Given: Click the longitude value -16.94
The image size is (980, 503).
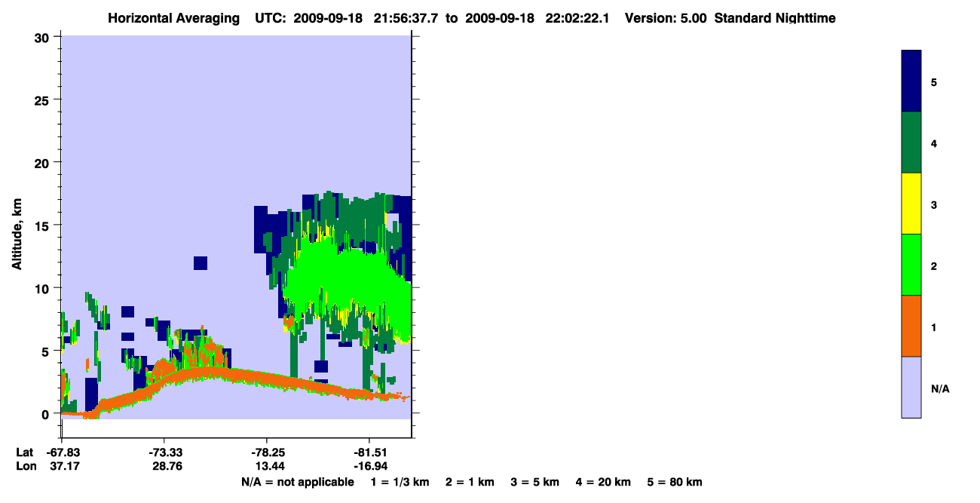Looking at the screenshot, I should coord(369,467).
